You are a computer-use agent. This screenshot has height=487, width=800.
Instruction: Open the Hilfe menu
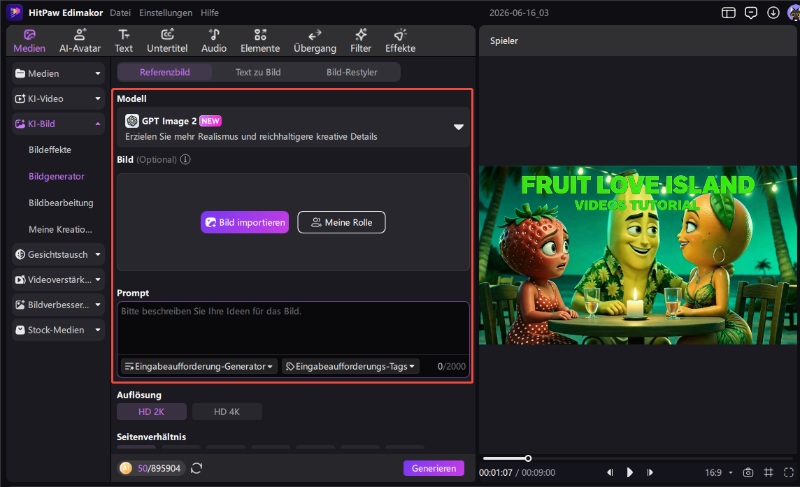(210, 13)
